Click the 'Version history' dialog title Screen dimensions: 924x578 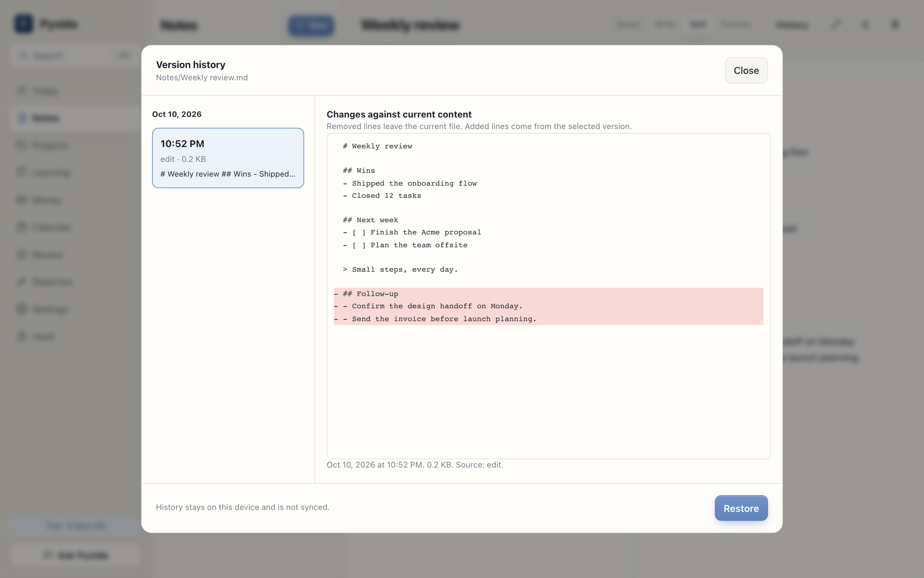(x=191, y=65)
